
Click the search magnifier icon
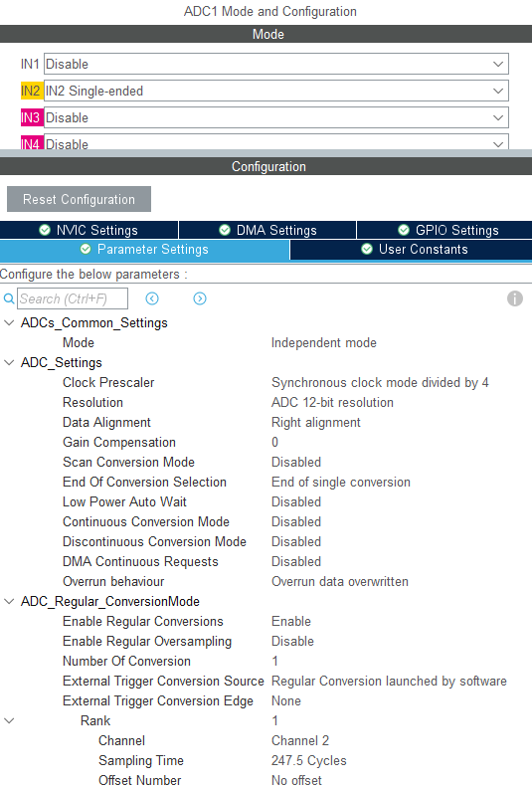(9, 298)
